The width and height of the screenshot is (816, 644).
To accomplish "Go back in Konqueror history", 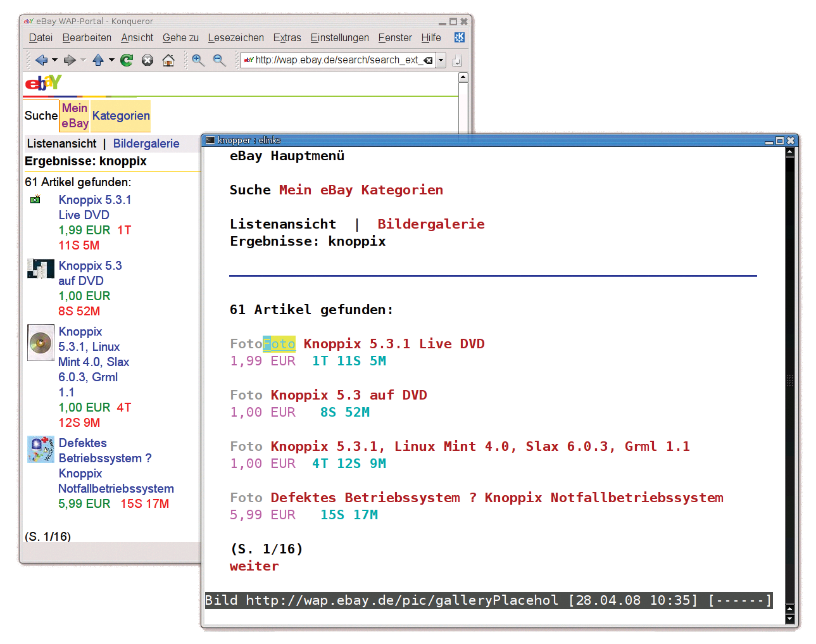I will (42, 60).
